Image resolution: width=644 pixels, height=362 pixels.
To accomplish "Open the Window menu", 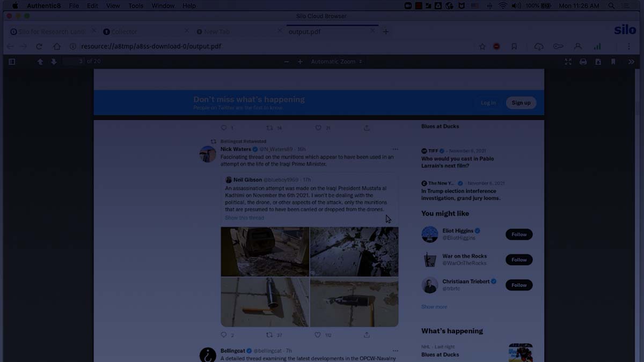I will (x=163, y=6).
